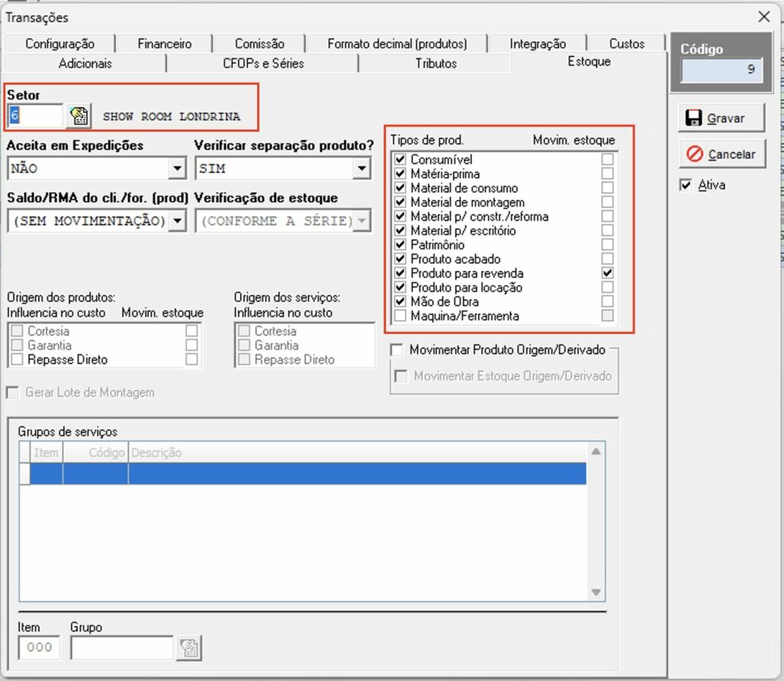The height and width of the screenshot is (681, 784).
Task: Click the down arrow of Grupos de serviços scrollbar
Action: [x=596, y=592]
